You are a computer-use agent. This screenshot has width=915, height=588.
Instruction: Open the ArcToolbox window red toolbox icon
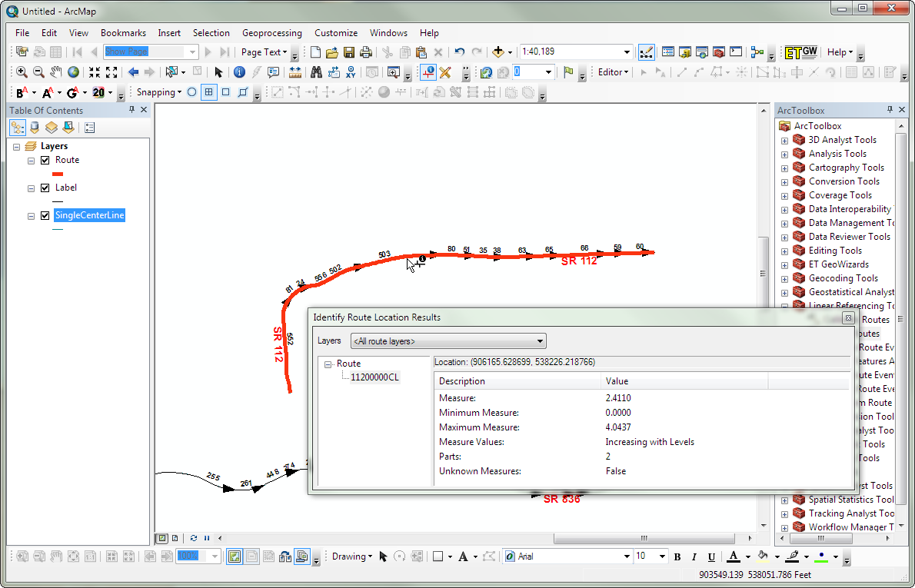(719, 52)
